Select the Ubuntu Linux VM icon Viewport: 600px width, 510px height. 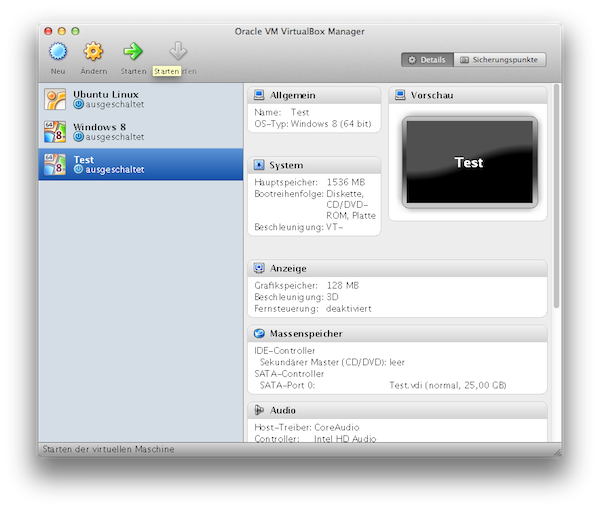(x=55, y=99)
